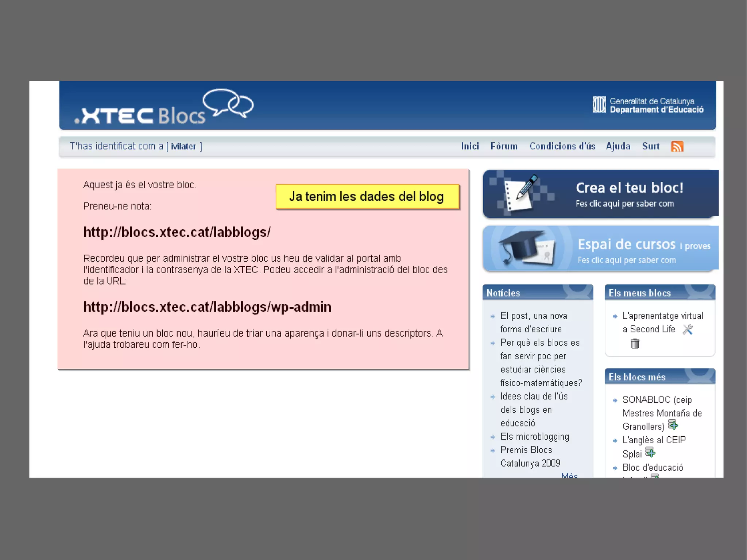Open news item El post, una nova forma d'escriure
747x560 pixels.
[533, 322]
